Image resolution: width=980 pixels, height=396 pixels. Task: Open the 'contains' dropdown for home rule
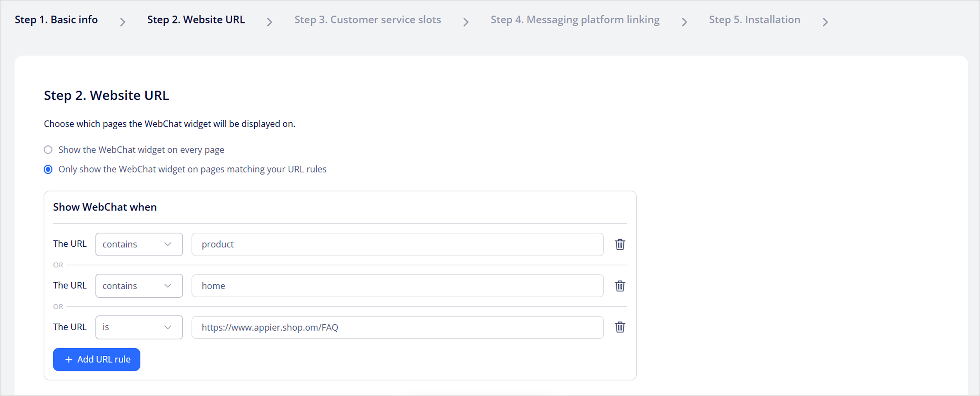(x=139, y=286)
